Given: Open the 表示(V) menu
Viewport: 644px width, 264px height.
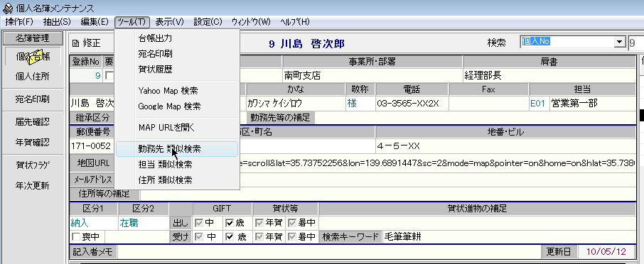Looking at the screenshot, I should click(x=170, y=22).
